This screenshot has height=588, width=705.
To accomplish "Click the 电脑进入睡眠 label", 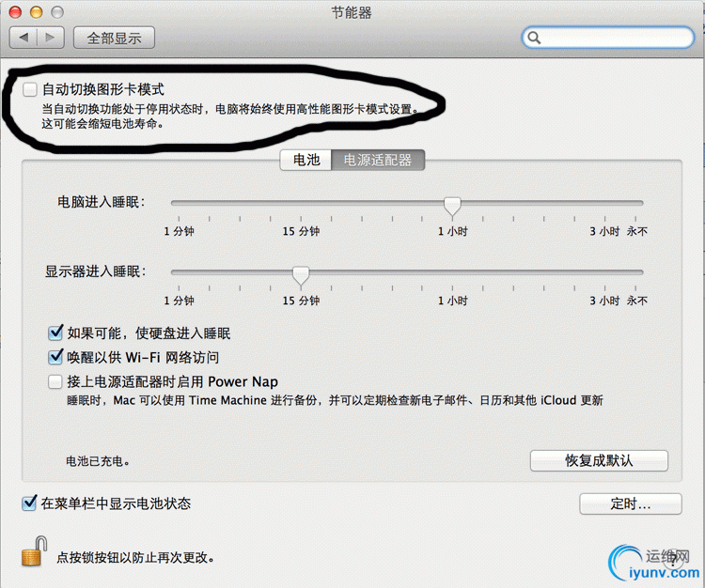I will tap(102, 202).
